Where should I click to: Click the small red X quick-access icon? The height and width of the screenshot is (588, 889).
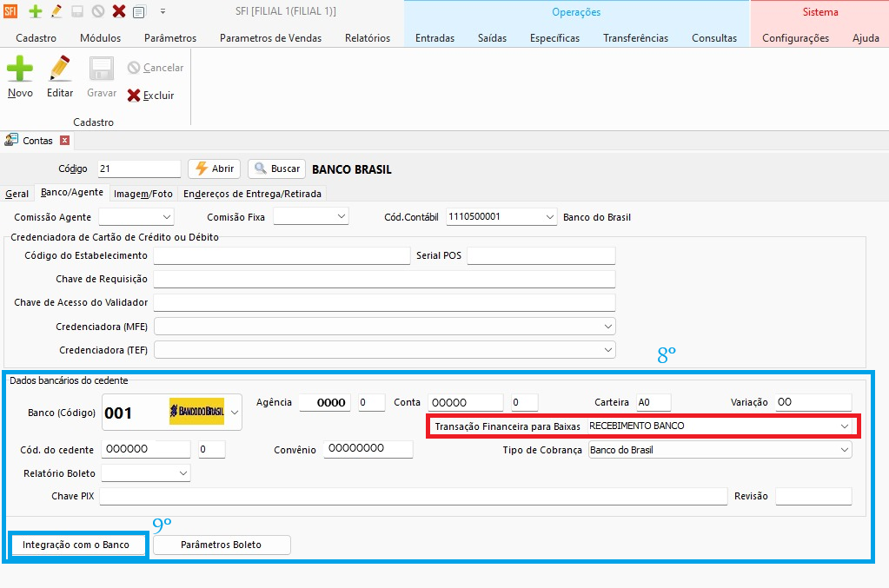[118, 11]
